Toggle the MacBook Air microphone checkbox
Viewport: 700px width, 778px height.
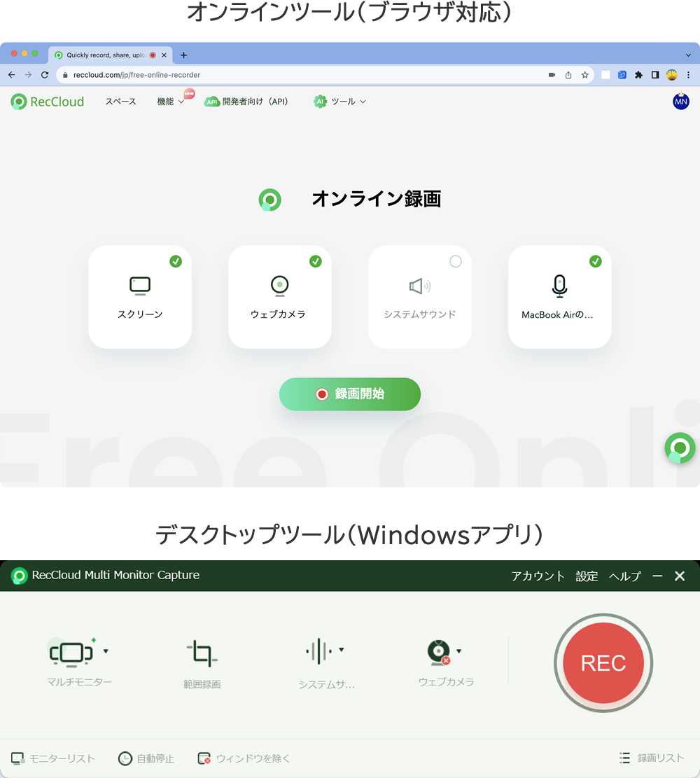595,261
